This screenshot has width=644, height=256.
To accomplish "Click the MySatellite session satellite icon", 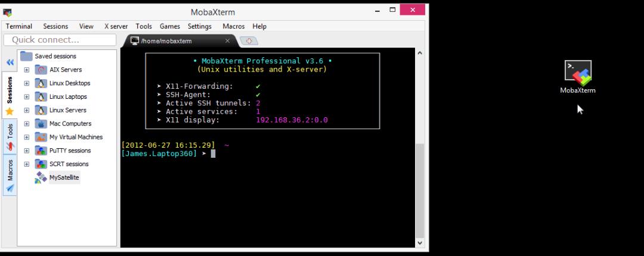I will click(41, 177).
